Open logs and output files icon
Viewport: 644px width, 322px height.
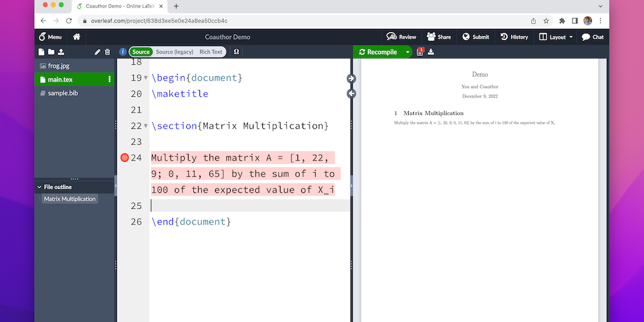pos(420,52)
